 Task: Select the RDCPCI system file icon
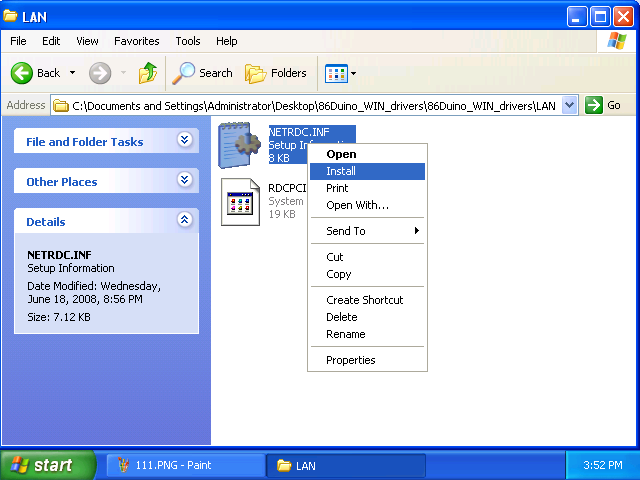click(x=240, y=202)
